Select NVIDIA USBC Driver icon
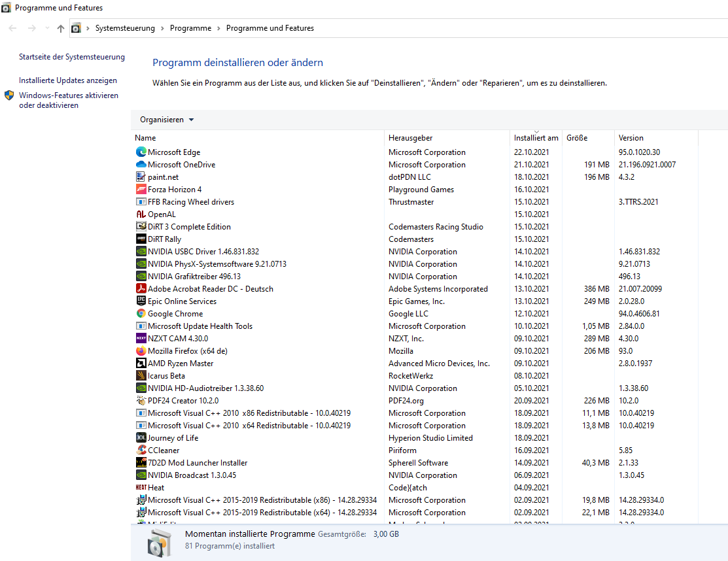728x561 pixels. tap(141, 252)
